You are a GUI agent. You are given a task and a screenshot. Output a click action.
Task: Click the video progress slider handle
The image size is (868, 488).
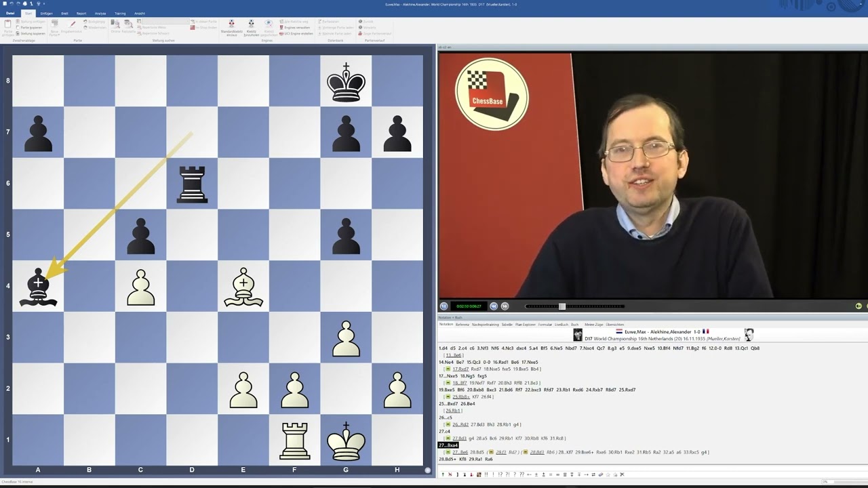point(561,306)
